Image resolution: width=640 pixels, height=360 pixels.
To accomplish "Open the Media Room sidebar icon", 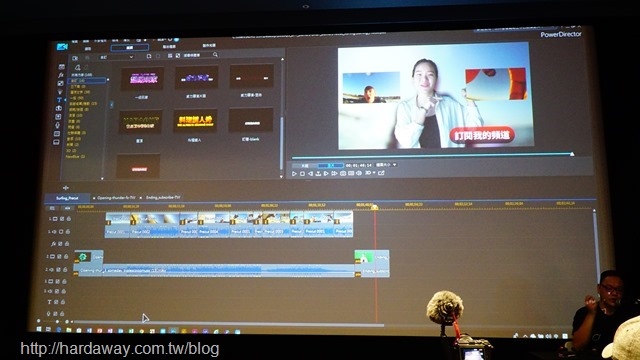I will 62,67.
